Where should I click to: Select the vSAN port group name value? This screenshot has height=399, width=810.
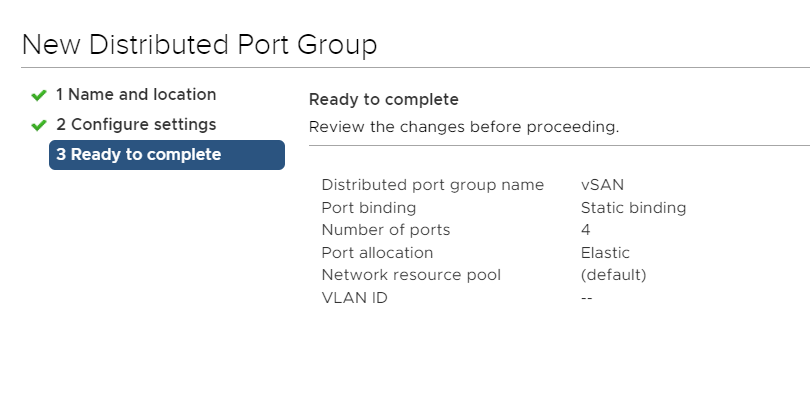pos(602,185)
